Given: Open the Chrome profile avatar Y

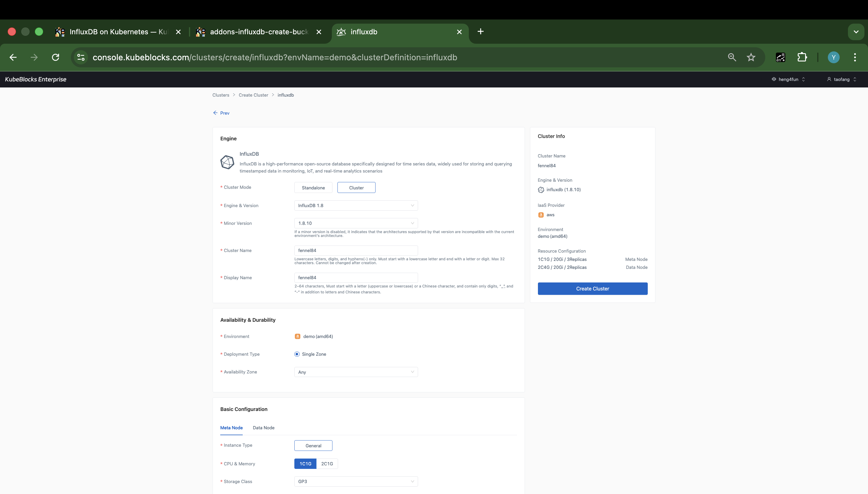Looking at the screenshot, I should (833, 57).
